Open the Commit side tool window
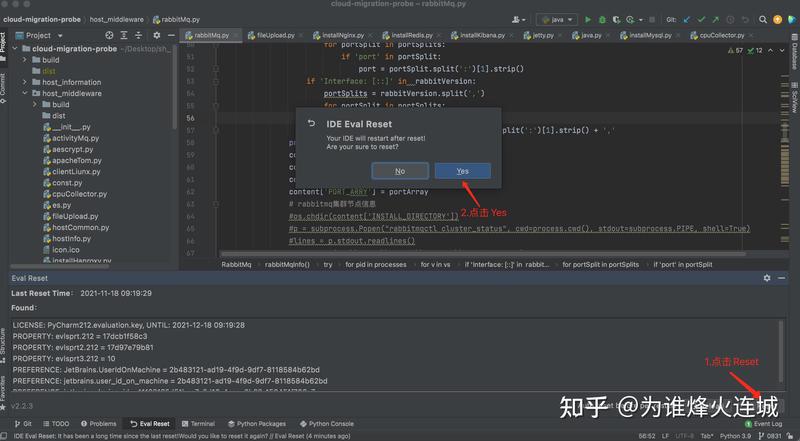 coord(4,88)
